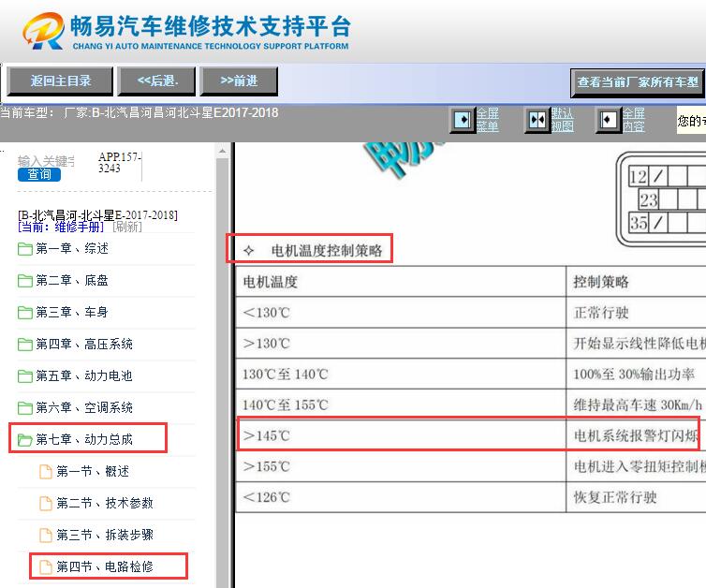Select the 正常行驶 strategy cell
Viewport: 706px width, 588px height.
636,313
